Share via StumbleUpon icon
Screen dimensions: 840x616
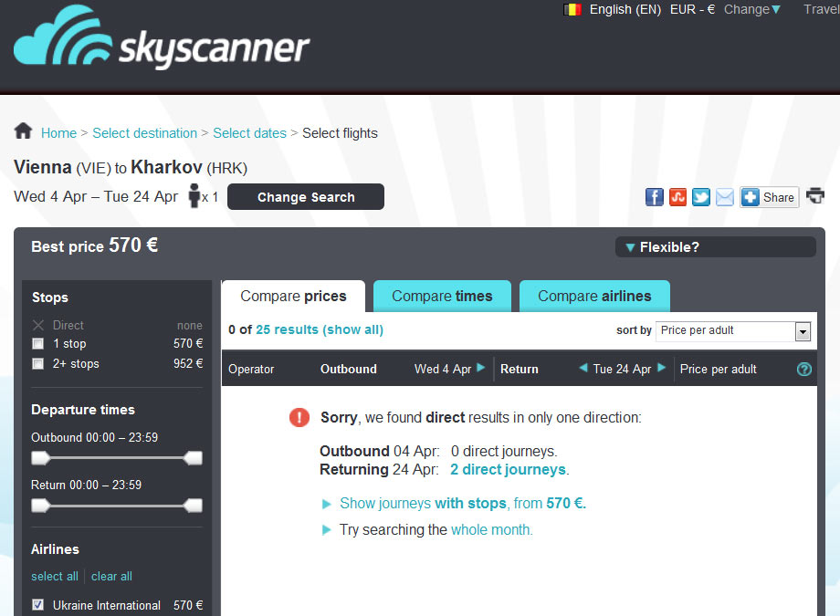tap(677, 197)
